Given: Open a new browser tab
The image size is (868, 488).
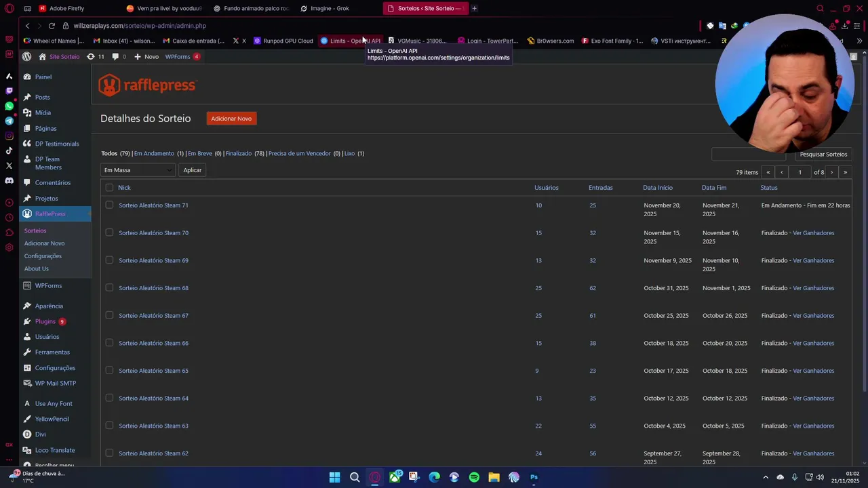Looking at the screenshot, I should [474, 8].
